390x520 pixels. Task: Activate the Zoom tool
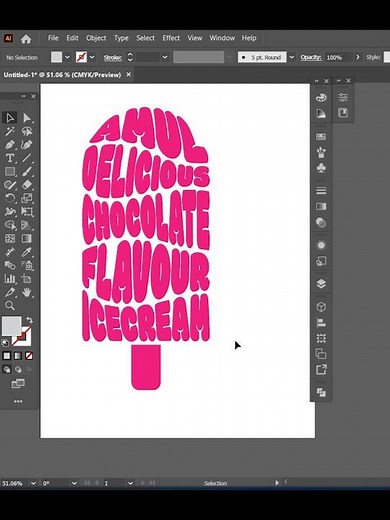10,305
